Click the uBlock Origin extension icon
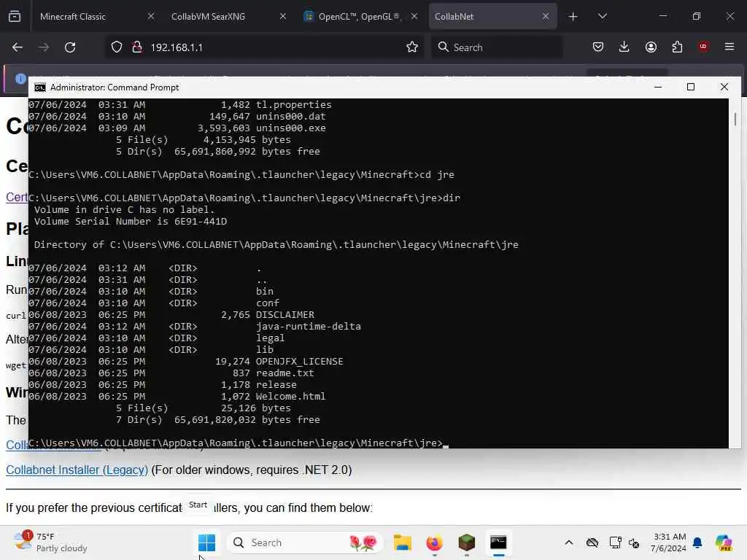 (703, 47)
